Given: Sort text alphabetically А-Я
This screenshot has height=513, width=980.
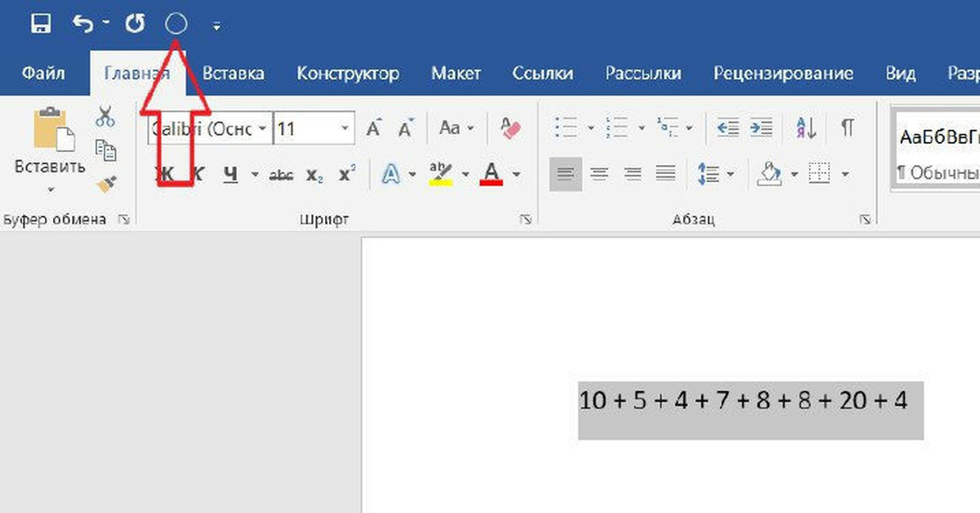Looking at the screenshot, I should [x=805, y=127].
